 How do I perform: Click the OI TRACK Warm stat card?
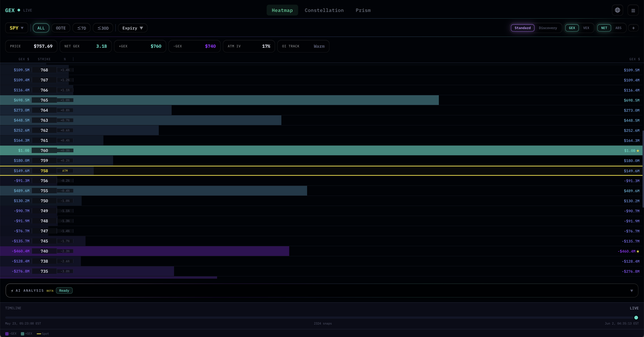(303, 46)
